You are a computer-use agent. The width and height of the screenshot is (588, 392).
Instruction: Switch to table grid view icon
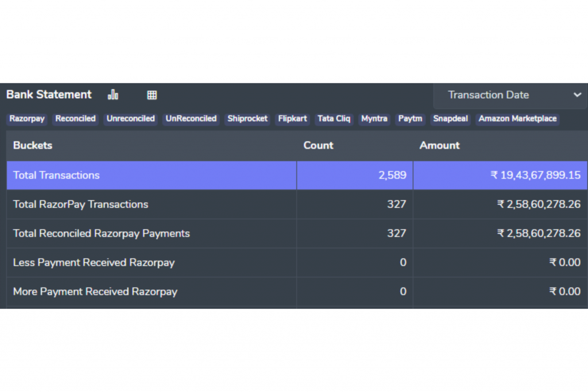pos(152,95)
